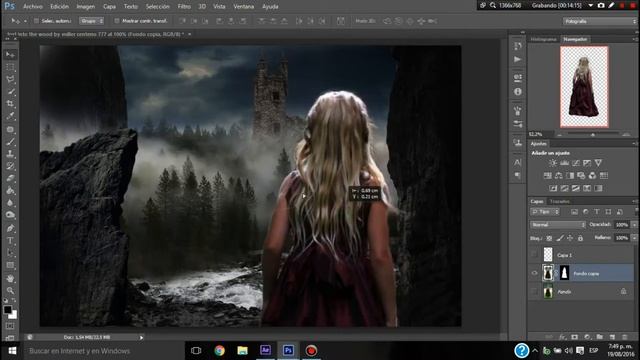The width and height of the screenshot is (640, 360).
Task: Add a Color Balance adjustment
Action: click(559, 176)
